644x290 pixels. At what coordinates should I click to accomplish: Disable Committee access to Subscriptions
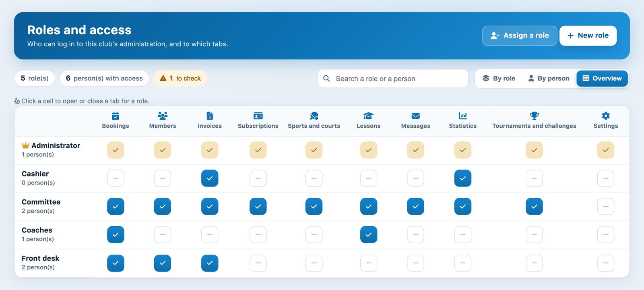point(258,206)
